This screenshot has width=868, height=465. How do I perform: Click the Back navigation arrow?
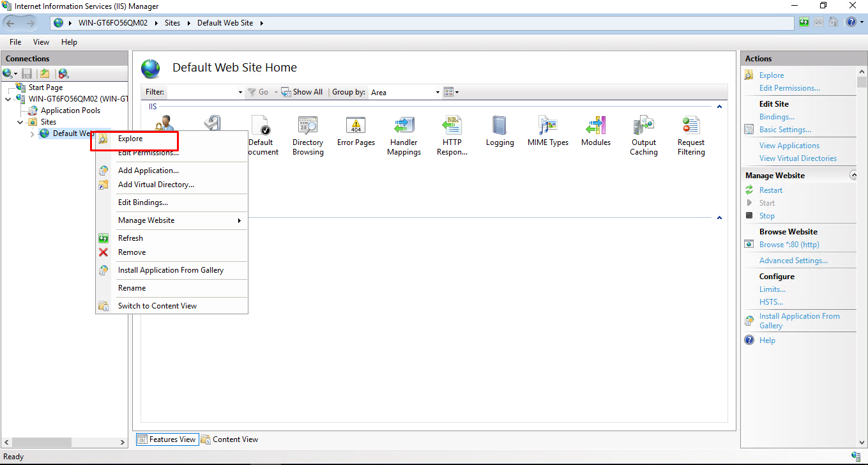[11, 23]
